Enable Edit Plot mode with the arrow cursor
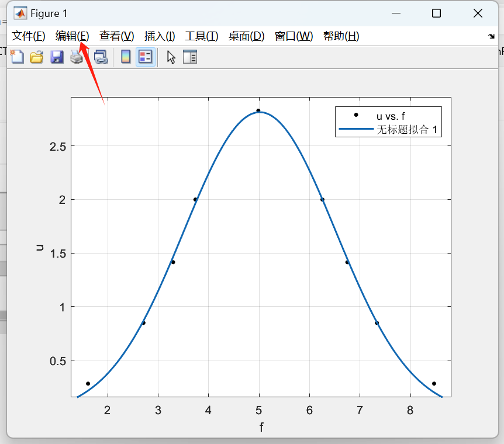The height and width of the screenshot is (444, 504). [x=171, y=57]
